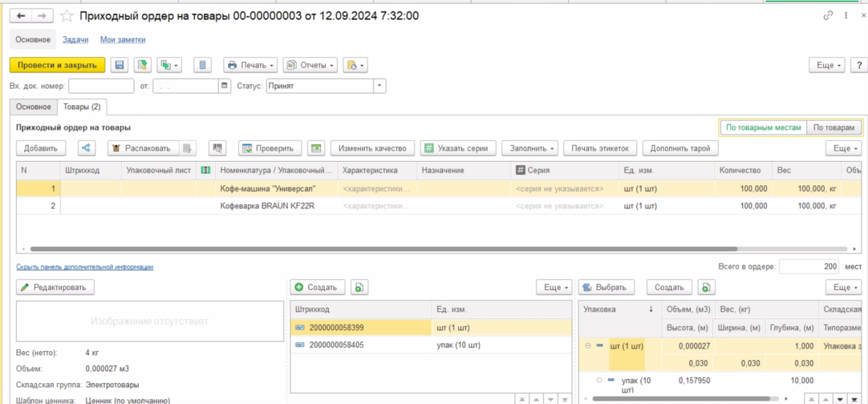Click the icon button beside green-plus Создать
868x404 pixels.
(x=358, y=287)
